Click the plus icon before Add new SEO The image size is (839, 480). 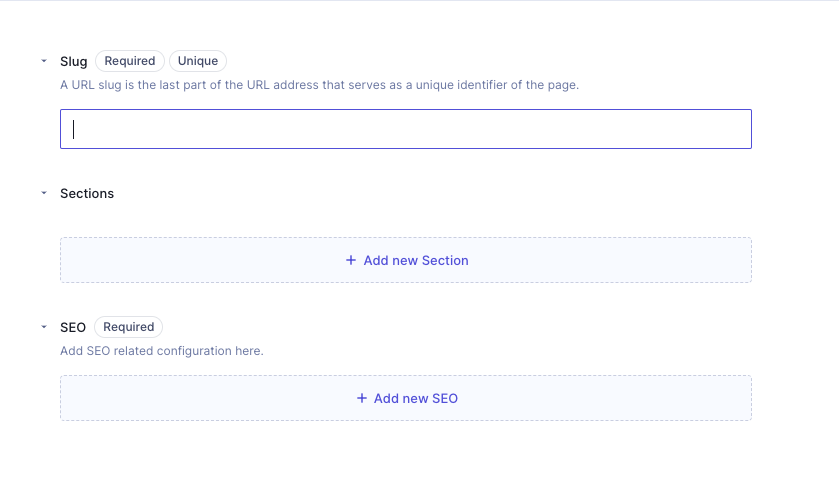point(362,398)
